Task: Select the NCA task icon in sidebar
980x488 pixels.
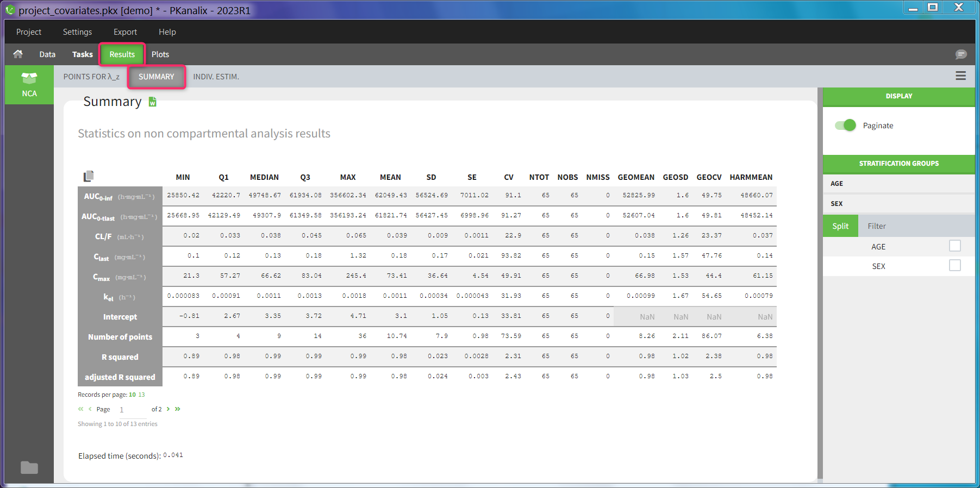Action: click(29, 84)
